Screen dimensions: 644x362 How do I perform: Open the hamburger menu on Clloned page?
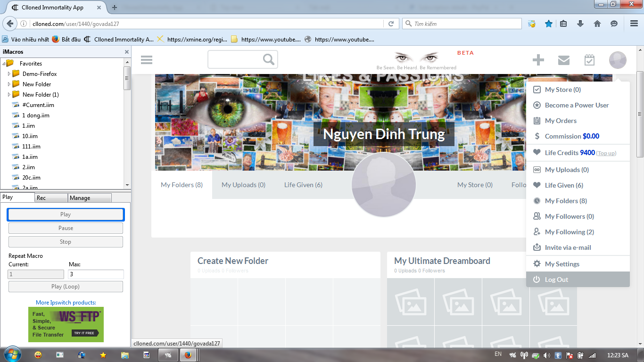coord(147,60)
